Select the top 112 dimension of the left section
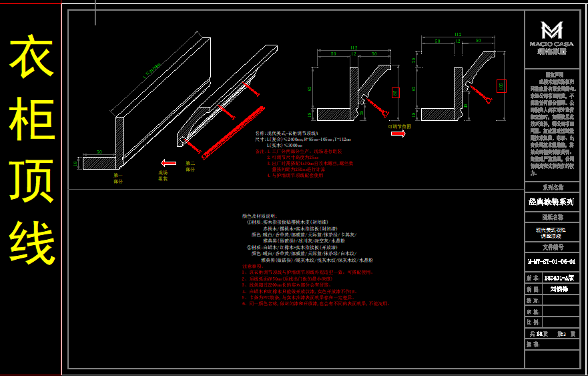This screenshot has height=376, width=588. point(354,47)
